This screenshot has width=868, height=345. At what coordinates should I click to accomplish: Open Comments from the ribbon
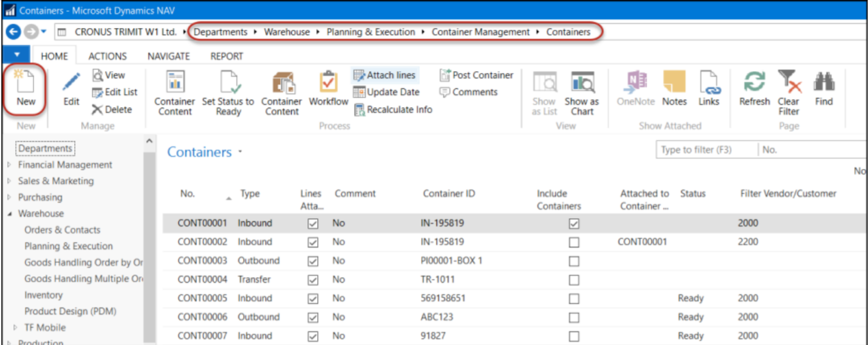click(468, 92)
